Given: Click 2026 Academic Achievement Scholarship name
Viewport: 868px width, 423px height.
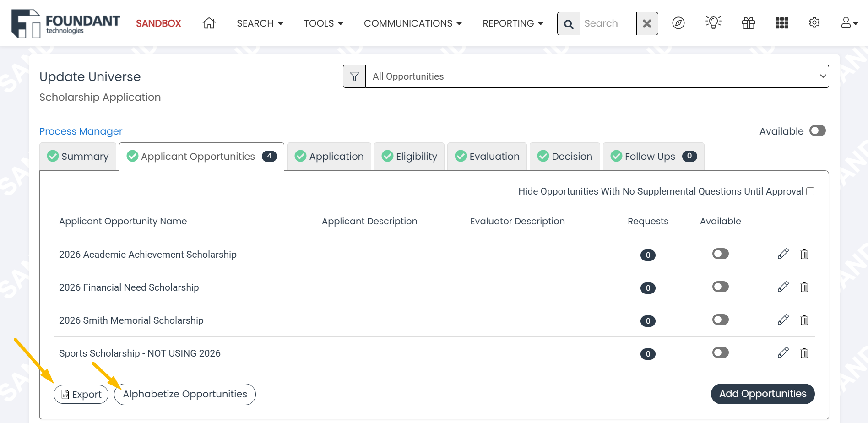Looking at the screenshot, I should pyautogui.click(x=148, y=255).
